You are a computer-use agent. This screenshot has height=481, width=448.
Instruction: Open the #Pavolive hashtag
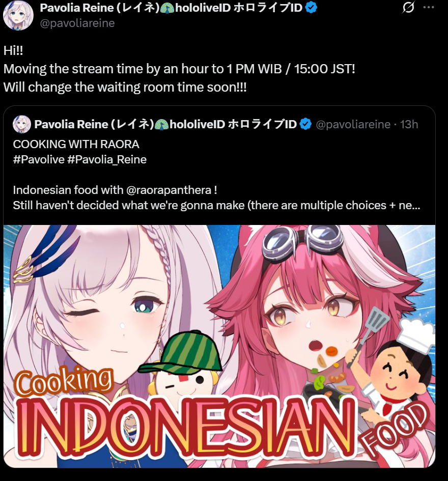[39, 159]
